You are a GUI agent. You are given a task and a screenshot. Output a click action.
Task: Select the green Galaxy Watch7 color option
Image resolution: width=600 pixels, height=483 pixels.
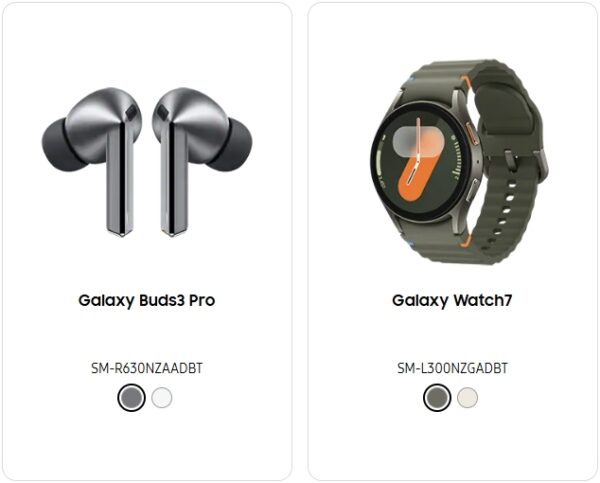coord(437,398)
